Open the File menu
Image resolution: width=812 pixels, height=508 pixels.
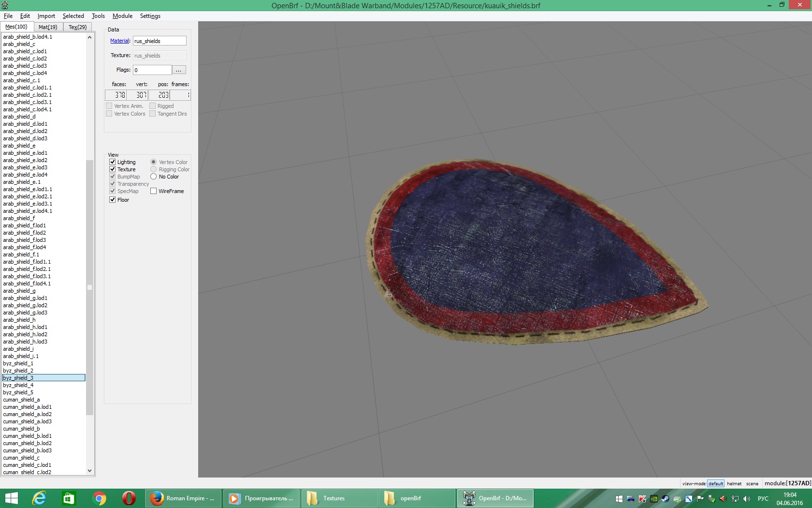pyautogui.click(x=8, y=16)
